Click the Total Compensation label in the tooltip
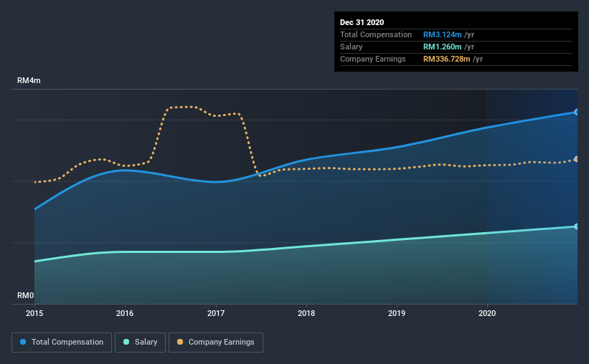This screenshot has height=364, width=589. (376, 35)
